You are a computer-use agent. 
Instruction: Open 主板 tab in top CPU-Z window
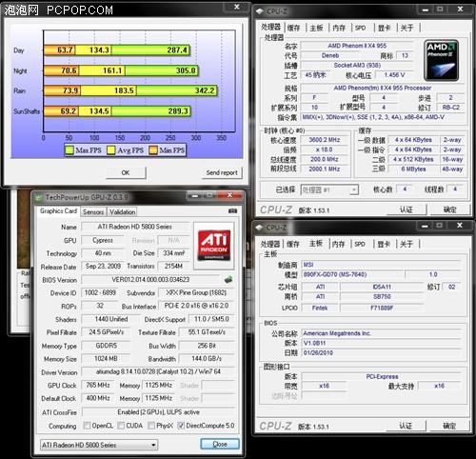[316, 28]
